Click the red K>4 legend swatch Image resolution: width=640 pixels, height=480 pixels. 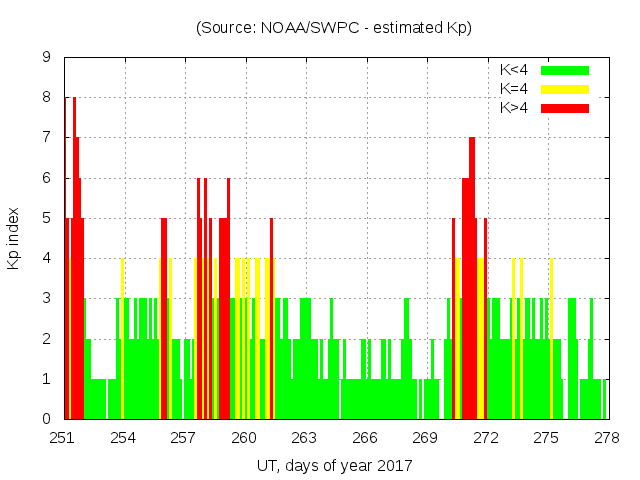[x=565, y=108]
